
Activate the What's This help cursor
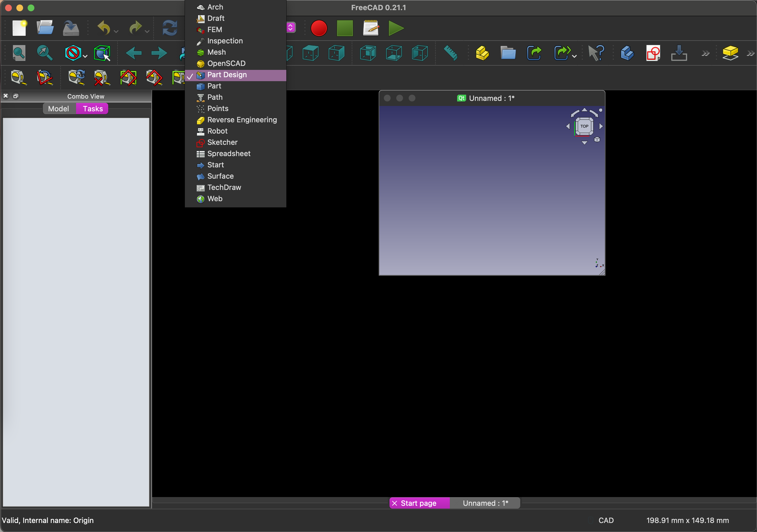596,53
